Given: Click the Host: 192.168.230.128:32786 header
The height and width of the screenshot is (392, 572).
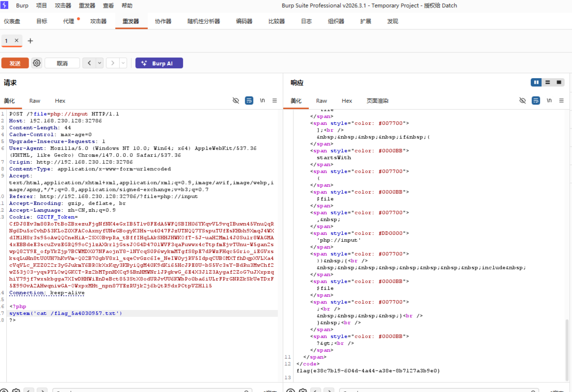Looking at the screenshot, I should click(55, 121).
